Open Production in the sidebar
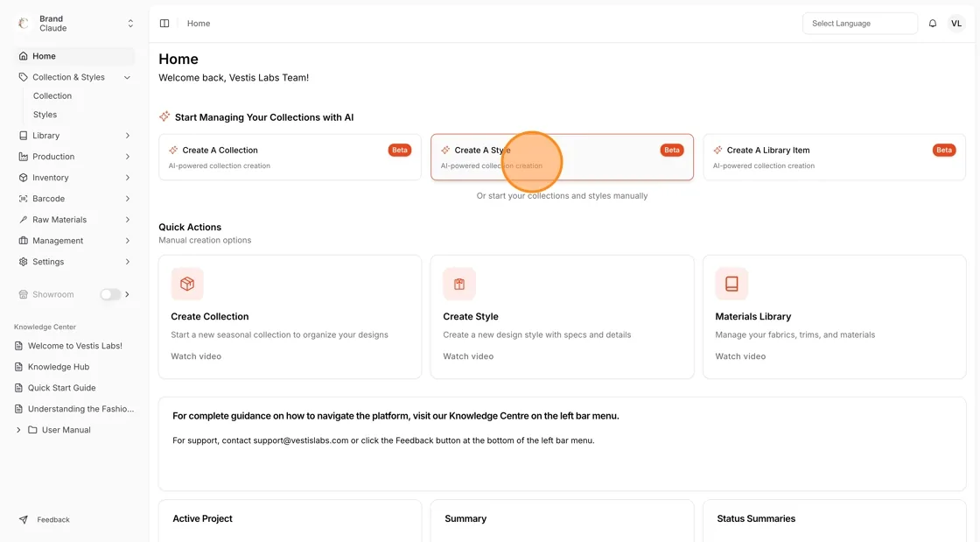The height and width of the screenshot is (542, 980). (x=74, y=156)
